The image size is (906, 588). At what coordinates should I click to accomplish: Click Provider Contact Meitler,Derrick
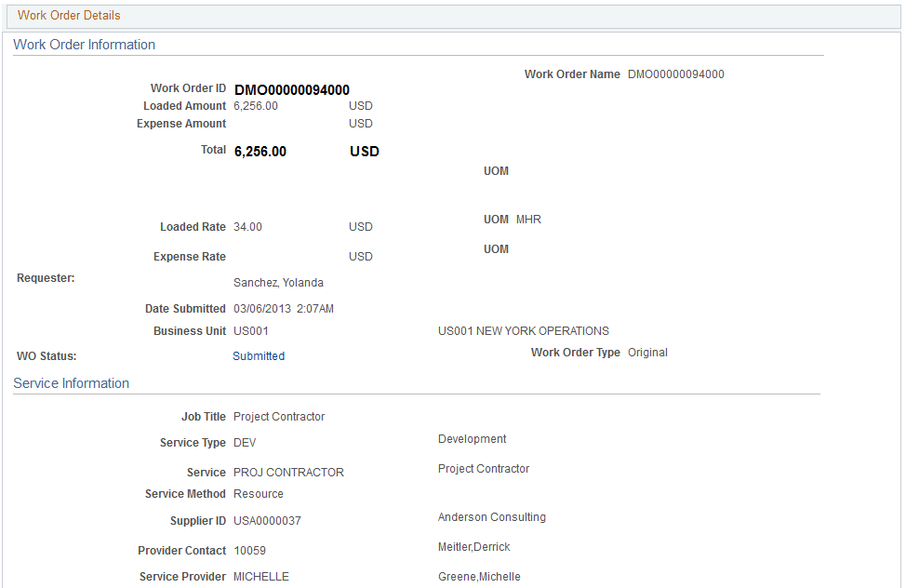[473, 546]
